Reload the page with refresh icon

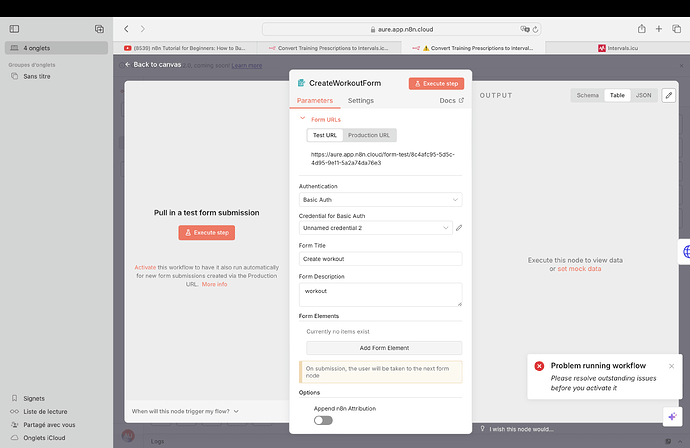point(535,29)
